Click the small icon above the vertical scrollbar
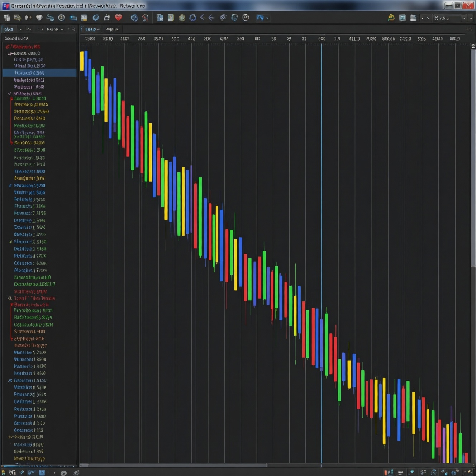Image resolution: width=476 pixels, height=476 pixels. pos(473,46)
